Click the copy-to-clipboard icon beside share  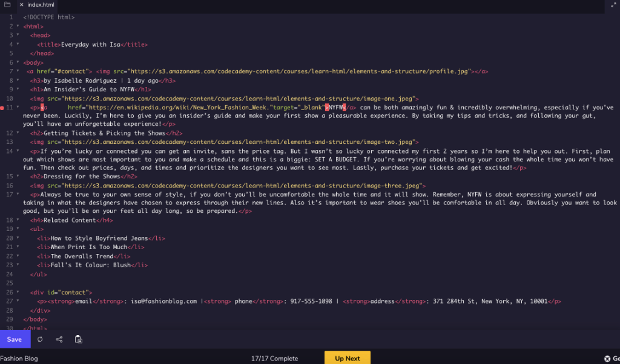tap(78, 340)
